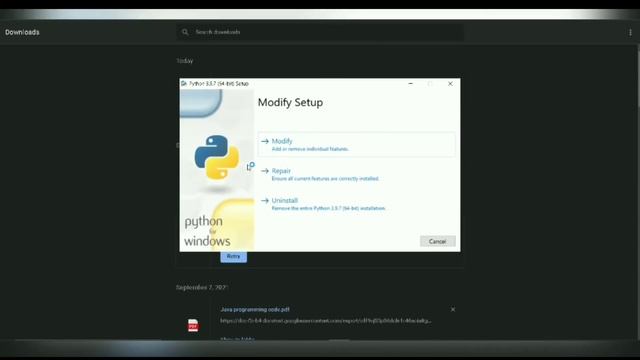Open the Java programming code.pdf link

[255, 309]
